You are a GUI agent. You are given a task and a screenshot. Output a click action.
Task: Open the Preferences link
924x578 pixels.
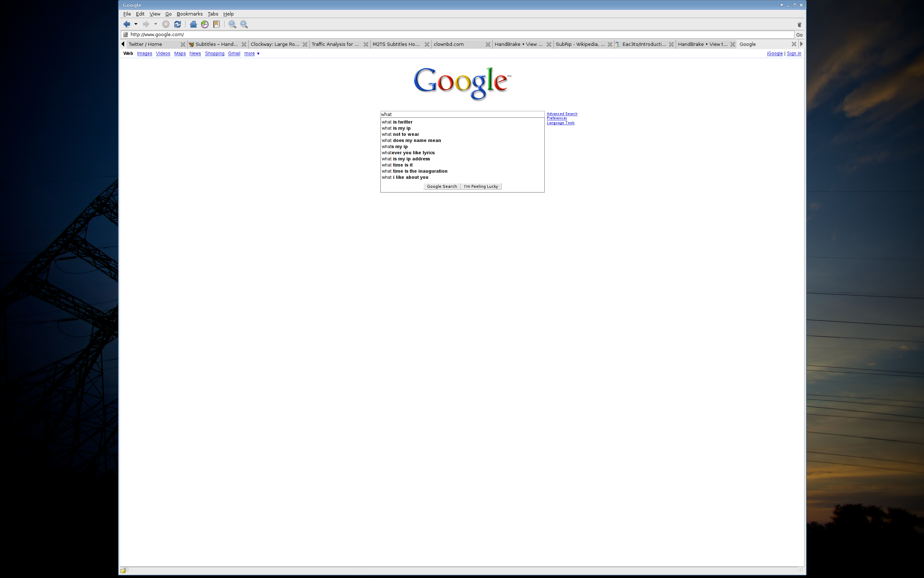[x=557, y=118]
